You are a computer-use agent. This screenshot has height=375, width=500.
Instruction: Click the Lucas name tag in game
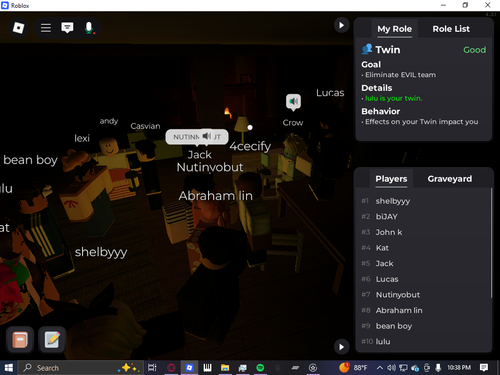[x=330, y=93]
